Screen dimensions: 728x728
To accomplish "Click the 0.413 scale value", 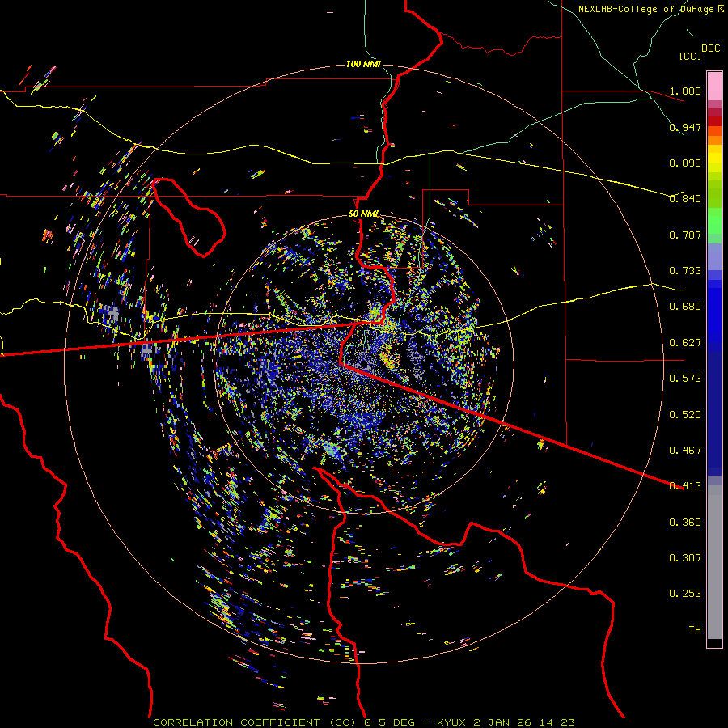I will [x=685, y=486].
